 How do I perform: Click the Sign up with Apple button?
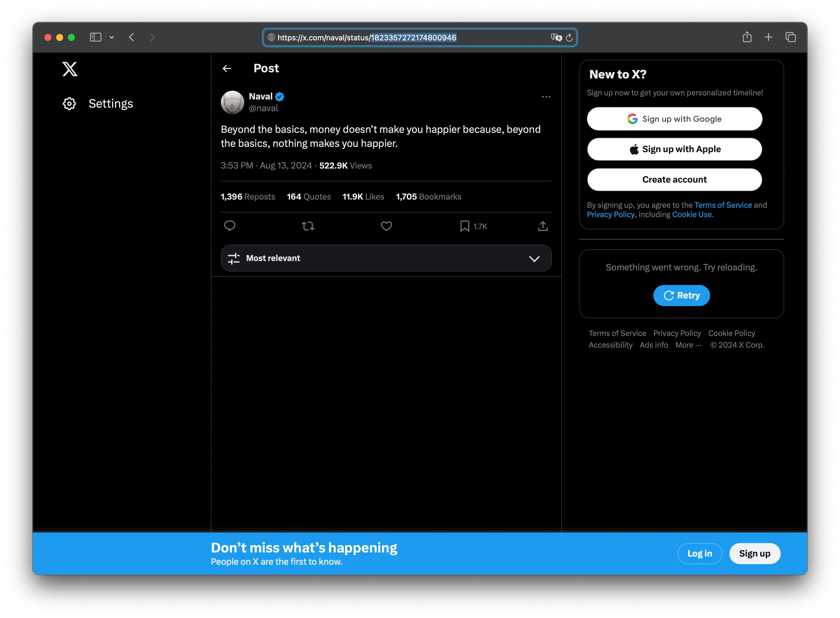point(674,149)
